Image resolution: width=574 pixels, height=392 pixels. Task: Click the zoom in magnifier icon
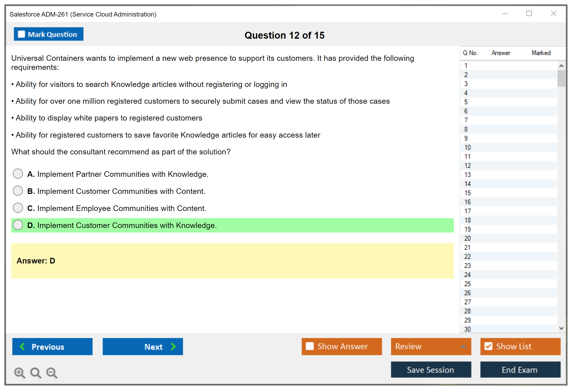click(19, 373)
